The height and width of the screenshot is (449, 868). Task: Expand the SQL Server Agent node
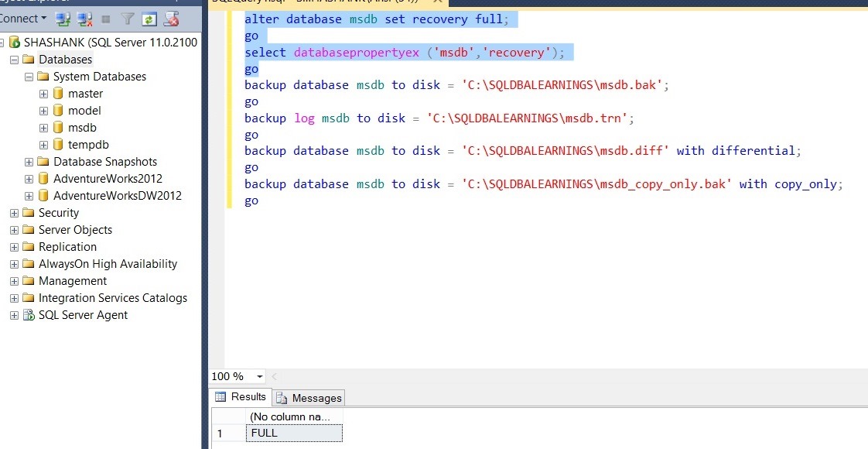pyautogui.click(x=15, y=316)
